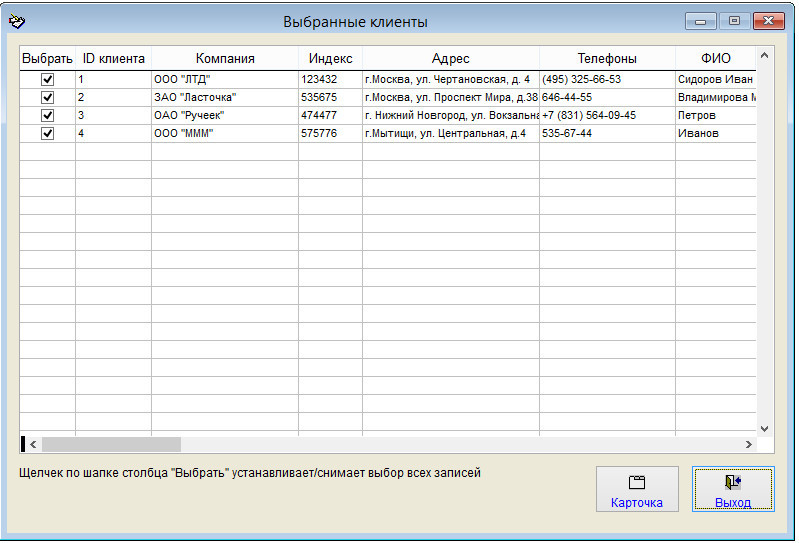Click the application icon in title bar
Image resolution: width=799 pixels, height=543 pixels.
(x=17, y=21)
